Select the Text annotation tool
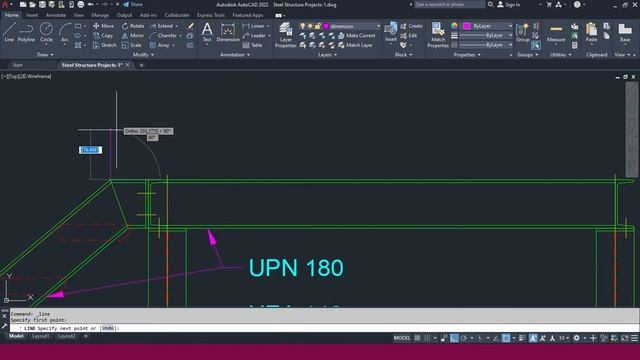The height and width of the screenshot is (360, 640). point(207,32)
